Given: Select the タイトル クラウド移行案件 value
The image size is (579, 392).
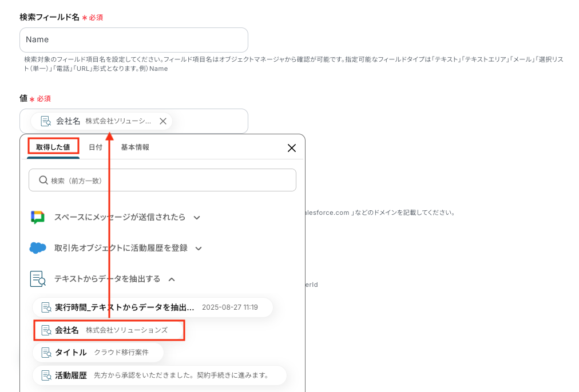Looking at the screenshot, I should [x=98, y=353].
